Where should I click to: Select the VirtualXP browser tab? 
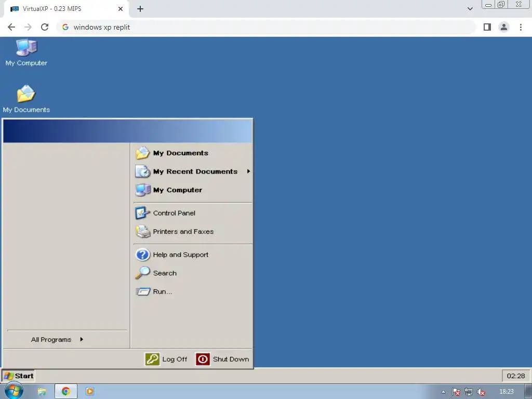[66, 9]
